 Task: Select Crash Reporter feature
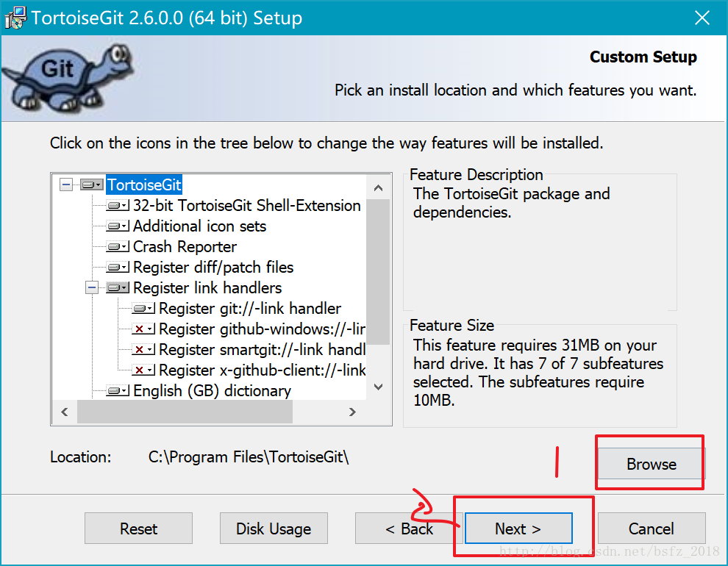pyautogui.click(x=185, y=246)
